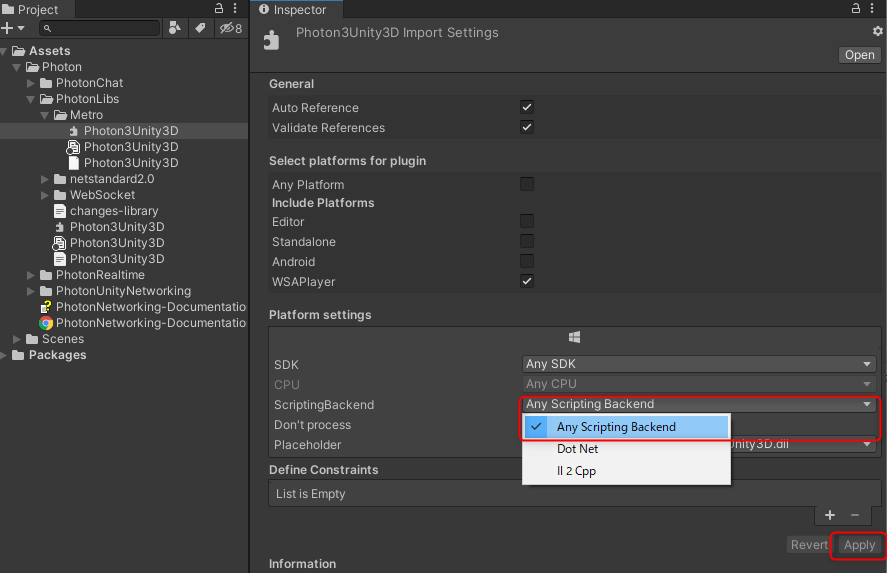887x573 pixels.
Task: Expand the PhotonUnityNetworking folder arrow
Action: tap(31, 291)
